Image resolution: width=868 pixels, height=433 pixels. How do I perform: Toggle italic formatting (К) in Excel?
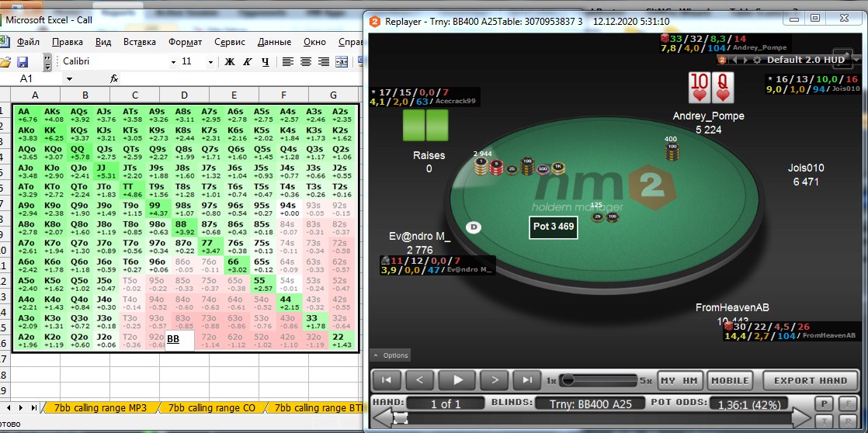(x=248, y=61)
